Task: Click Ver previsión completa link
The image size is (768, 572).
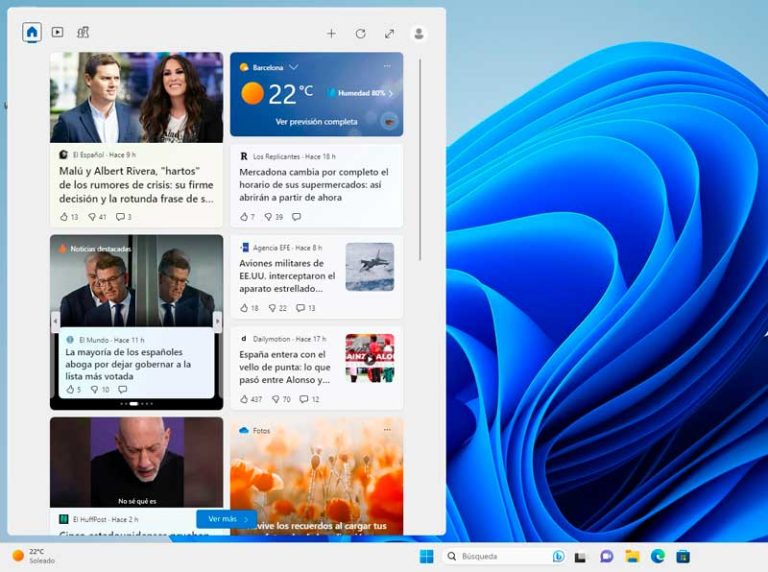Action: click(316, 122)
